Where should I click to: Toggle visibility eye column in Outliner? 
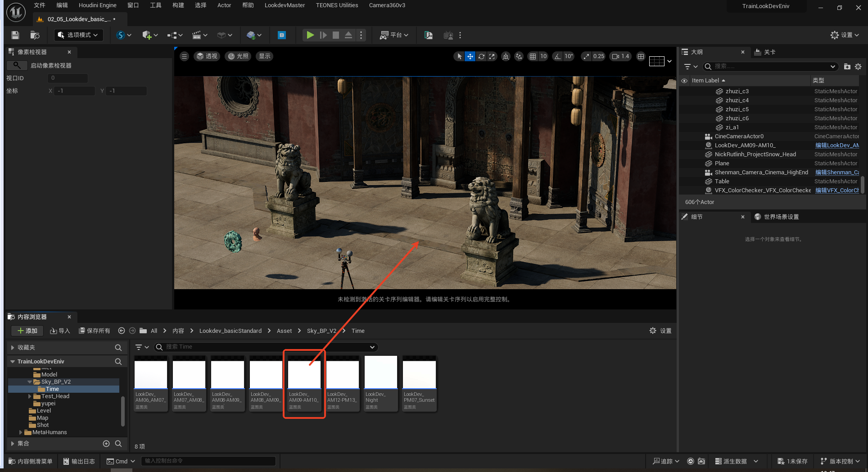pyautogui.click(x=684, y=81)
